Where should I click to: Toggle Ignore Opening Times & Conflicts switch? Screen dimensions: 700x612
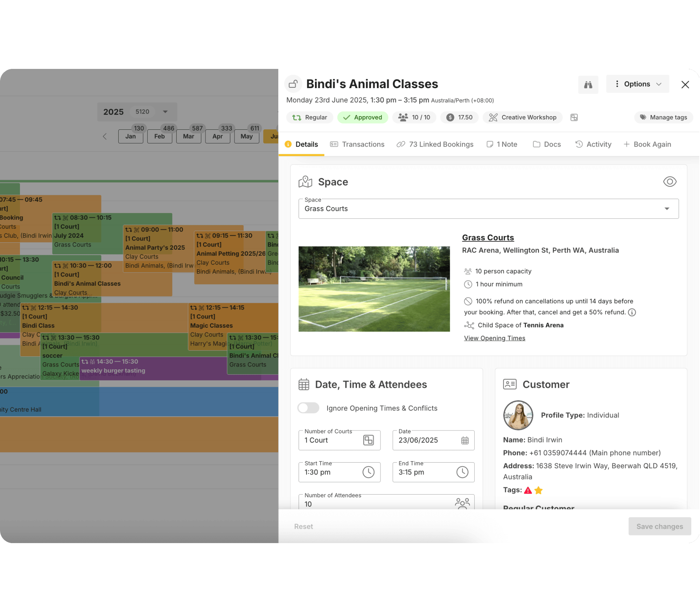308,408
